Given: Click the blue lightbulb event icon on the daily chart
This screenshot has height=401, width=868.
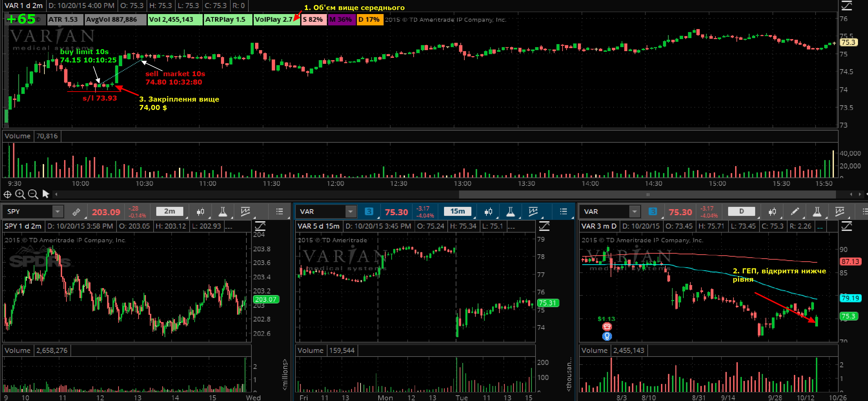Looking at the screenshot, I should tap(607, 336).
